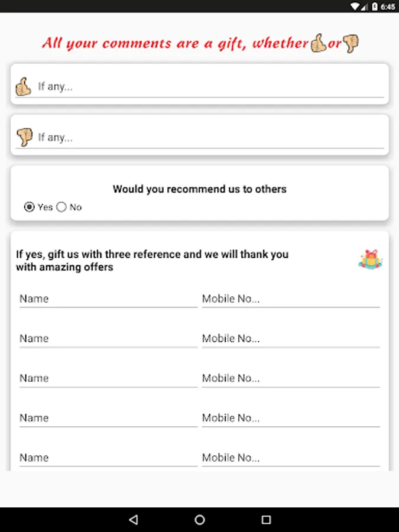Open recent apps with square button
Viewport: 399px width, 532px height.
266,520
